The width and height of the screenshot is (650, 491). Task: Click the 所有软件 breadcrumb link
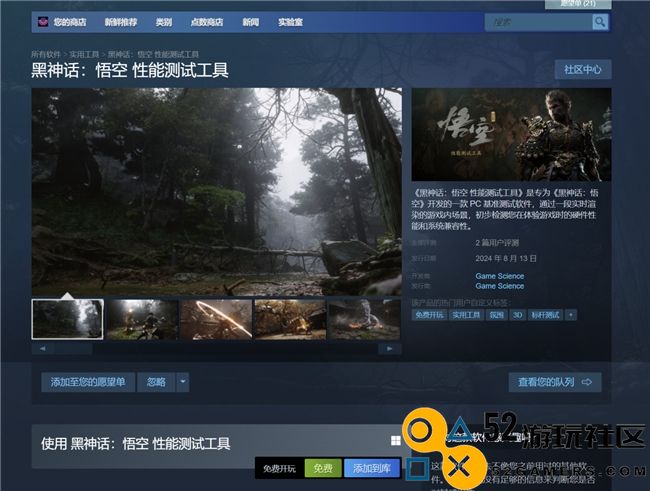pos(46,54)
